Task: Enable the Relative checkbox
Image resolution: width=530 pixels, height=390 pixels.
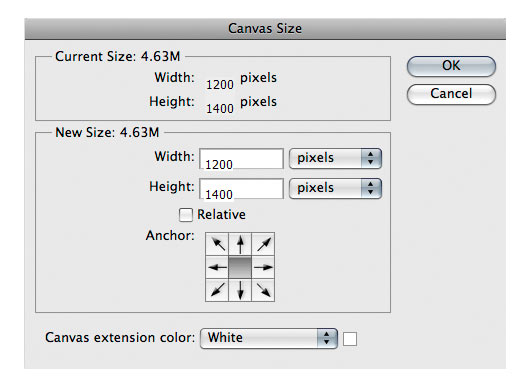Action: [186, 215]
